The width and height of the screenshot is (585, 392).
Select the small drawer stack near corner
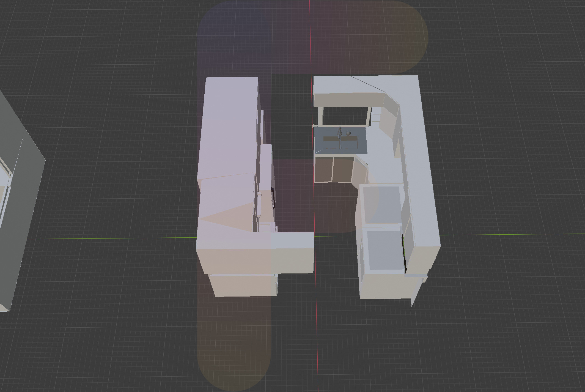point(376,117)
